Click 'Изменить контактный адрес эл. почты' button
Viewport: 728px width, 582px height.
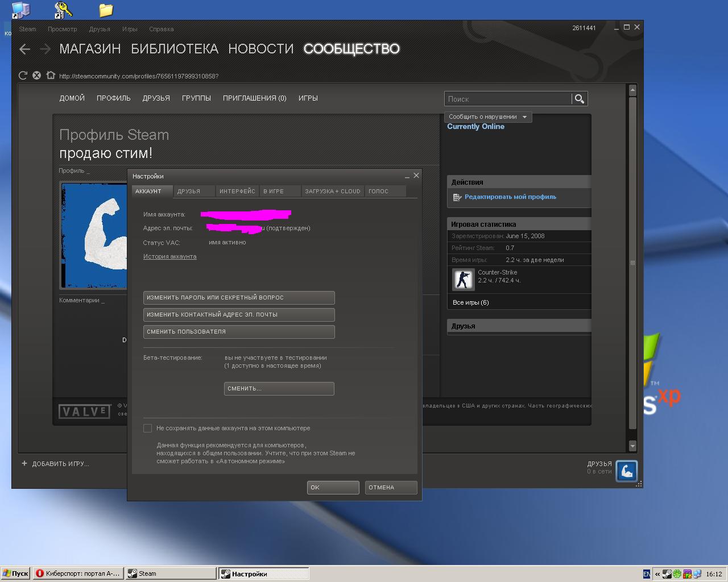point(239,315)
